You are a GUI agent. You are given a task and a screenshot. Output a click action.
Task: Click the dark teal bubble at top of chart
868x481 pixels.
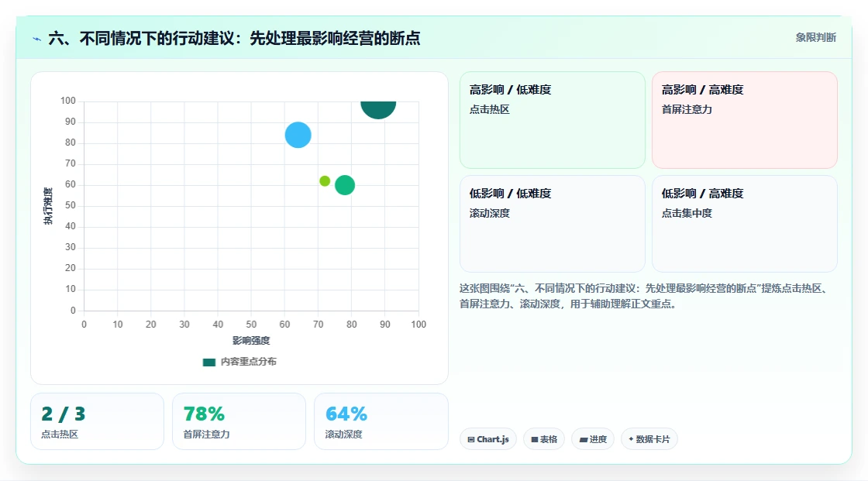pyautogui.click(x=378, y=109)
